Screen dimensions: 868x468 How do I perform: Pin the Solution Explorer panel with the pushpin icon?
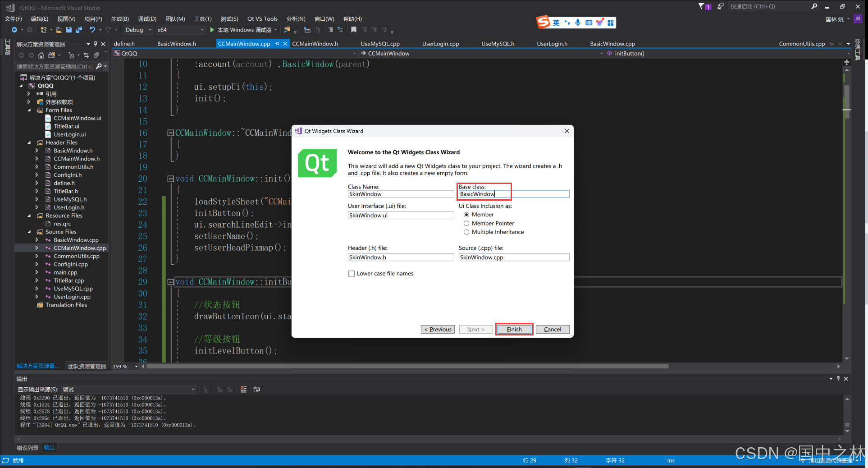point(96,44)
